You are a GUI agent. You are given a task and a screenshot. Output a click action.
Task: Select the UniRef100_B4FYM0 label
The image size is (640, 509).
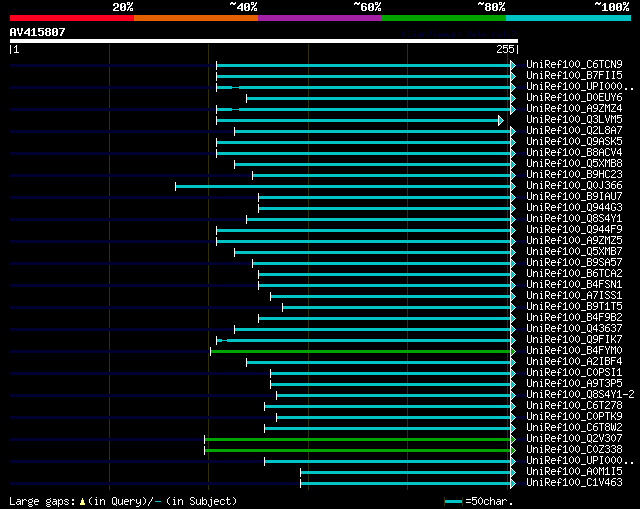(x=574, y=351)
